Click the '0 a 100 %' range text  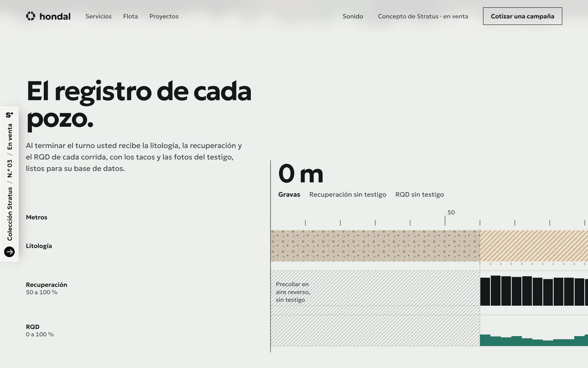(40, 334)
